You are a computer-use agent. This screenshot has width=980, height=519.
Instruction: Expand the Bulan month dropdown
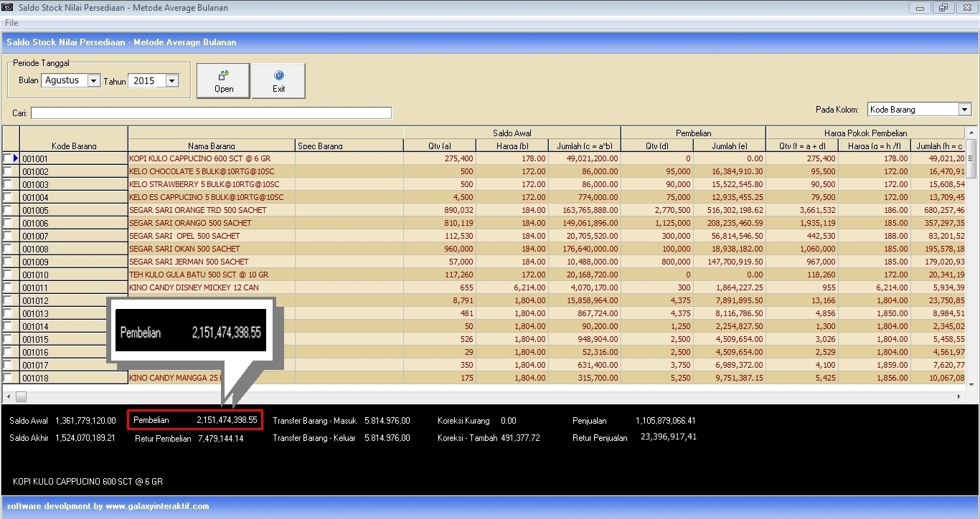tap(93, 81)
